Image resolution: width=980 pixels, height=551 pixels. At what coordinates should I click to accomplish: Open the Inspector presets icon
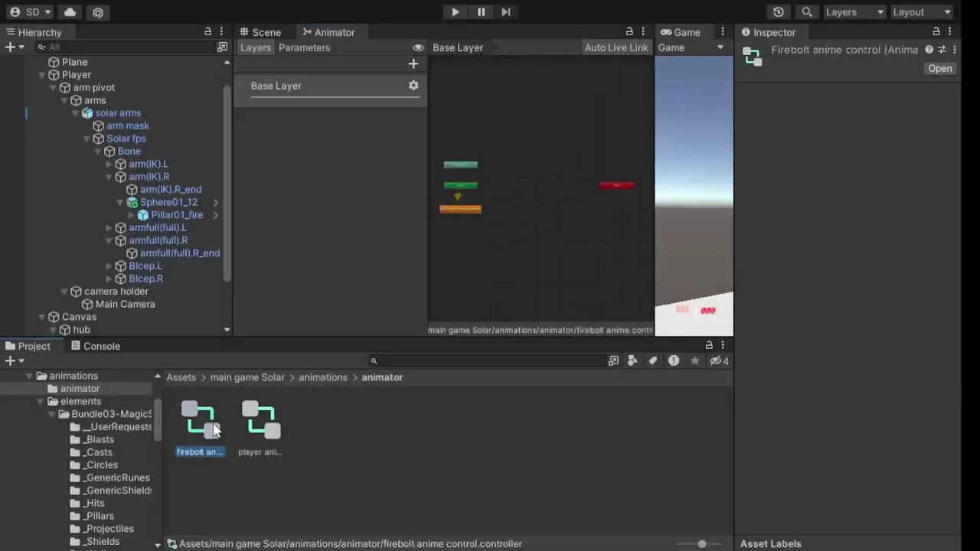[x=942, y=50]
